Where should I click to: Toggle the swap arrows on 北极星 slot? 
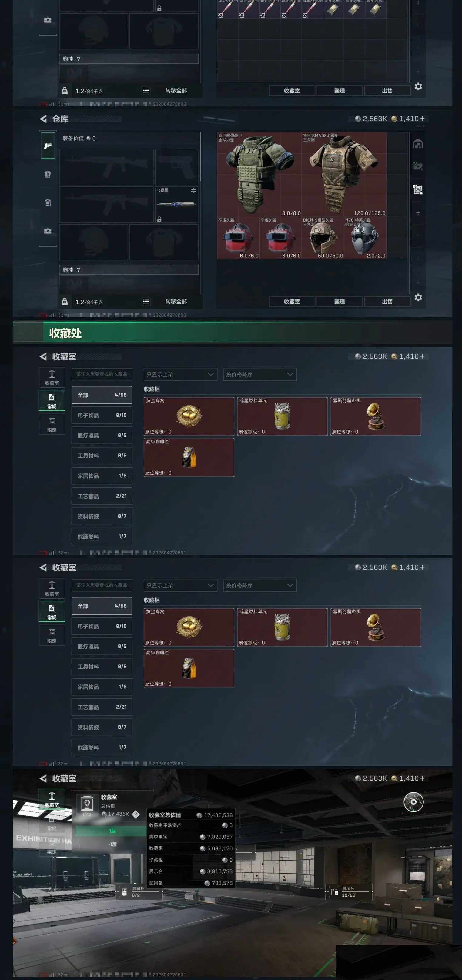click(x=193, y=190)
